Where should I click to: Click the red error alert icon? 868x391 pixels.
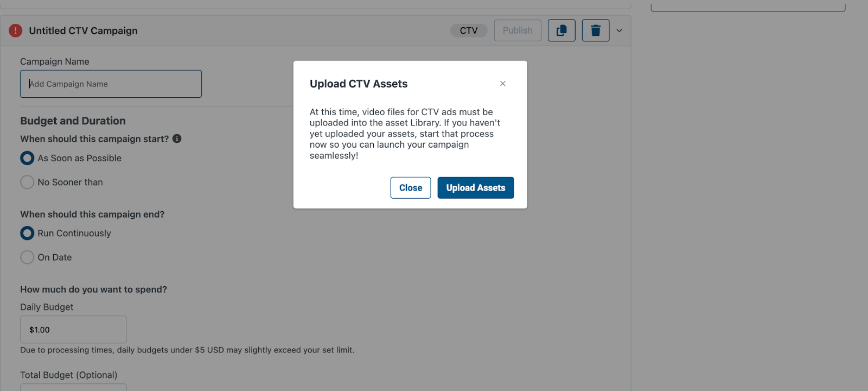coord(16,30)
